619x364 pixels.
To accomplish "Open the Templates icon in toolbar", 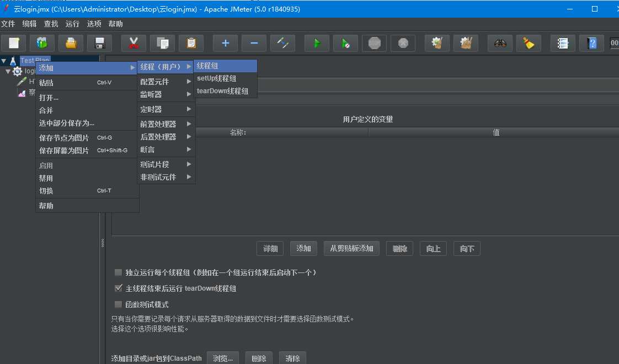I will (x=42, y=42).
